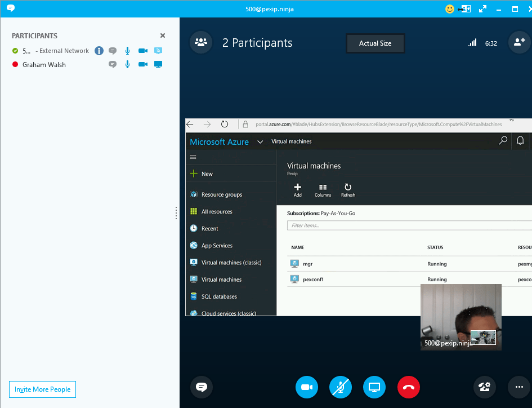Switch to full screen view
The width and height of the screenshot is (532, 408).
482,9
